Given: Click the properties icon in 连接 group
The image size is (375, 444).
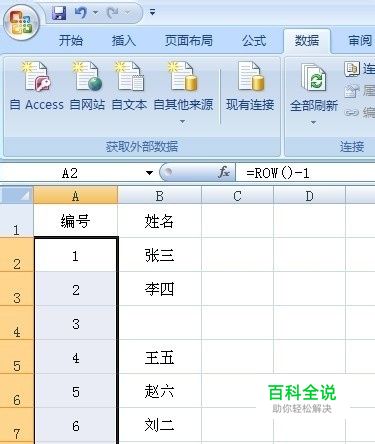Looking at the screenshot, I should click(352, 91).
